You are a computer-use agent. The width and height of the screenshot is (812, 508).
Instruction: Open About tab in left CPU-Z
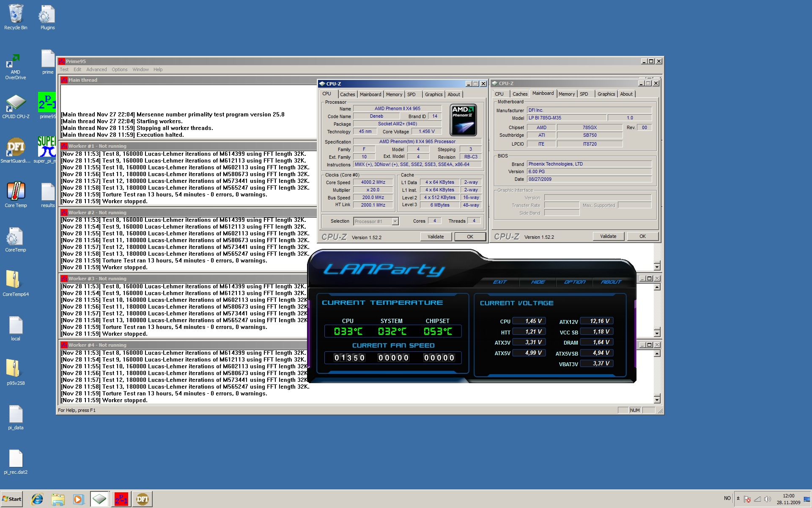(454, 94)
